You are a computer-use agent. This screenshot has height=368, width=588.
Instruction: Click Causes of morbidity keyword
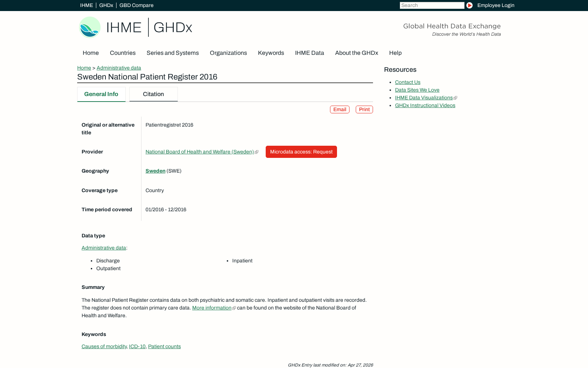pyautogui.click(x=104, y=346)
